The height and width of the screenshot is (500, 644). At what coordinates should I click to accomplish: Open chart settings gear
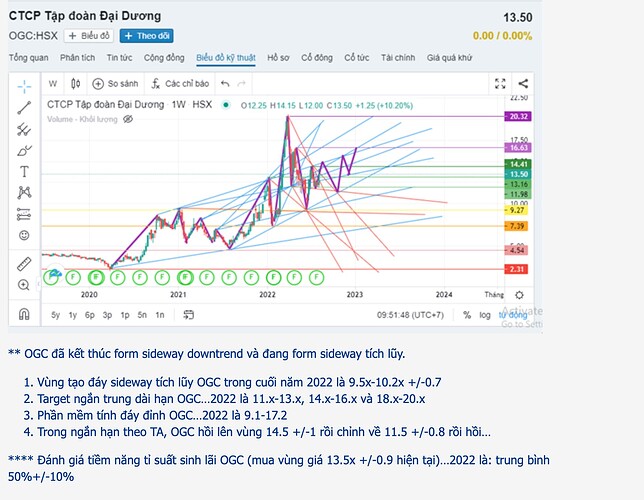point(519,295)
